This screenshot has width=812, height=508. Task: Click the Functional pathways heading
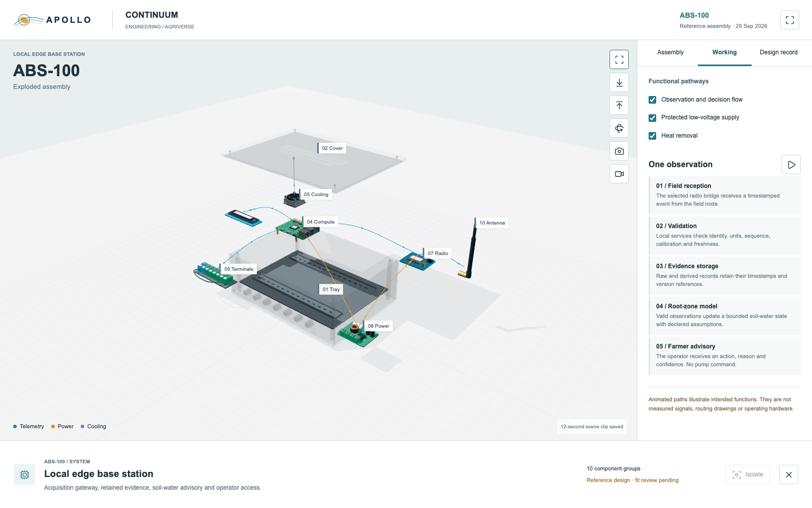point(679,81)
